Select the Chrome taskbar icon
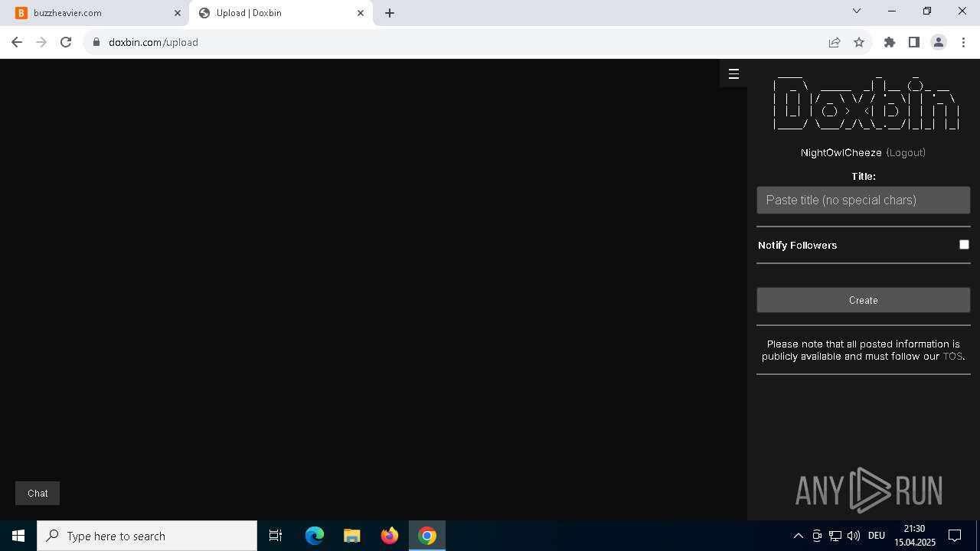 427,536
